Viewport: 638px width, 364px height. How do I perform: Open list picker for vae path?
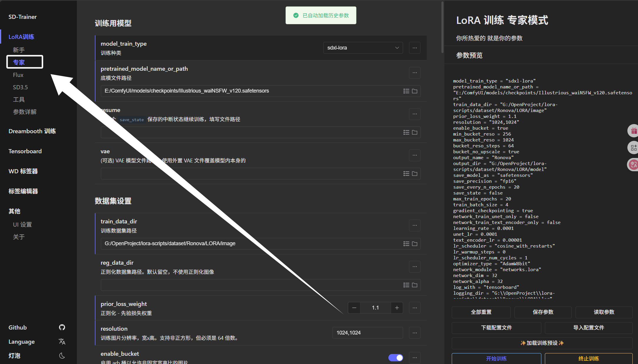click(406, 174)
